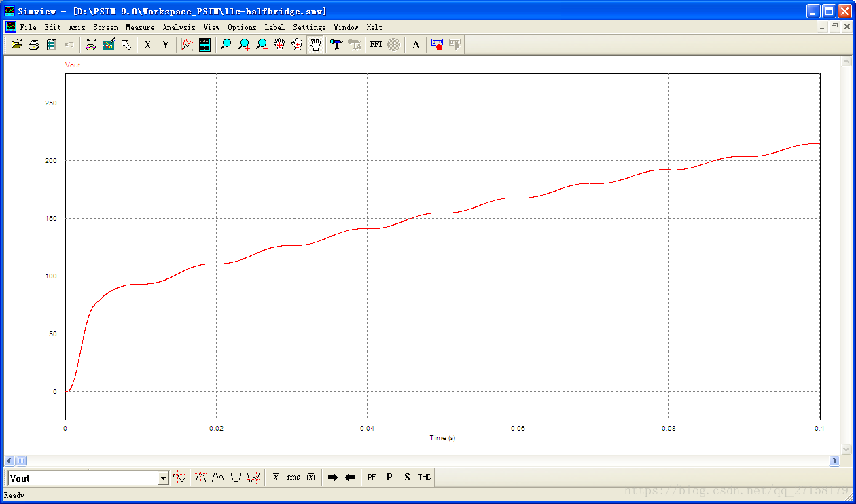This screenshot has height=504, width=856.
Task: Open the Measure menu
Action: 140,28
